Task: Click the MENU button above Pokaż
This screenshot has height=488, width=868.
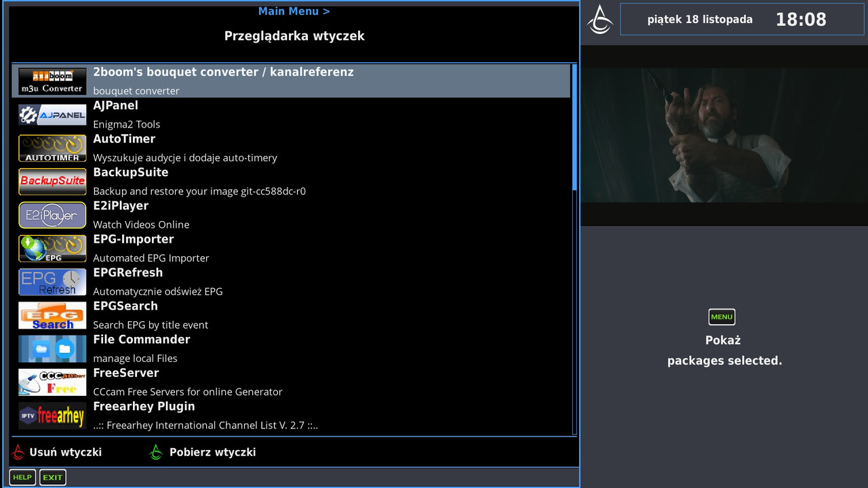Action: point(722,317)
